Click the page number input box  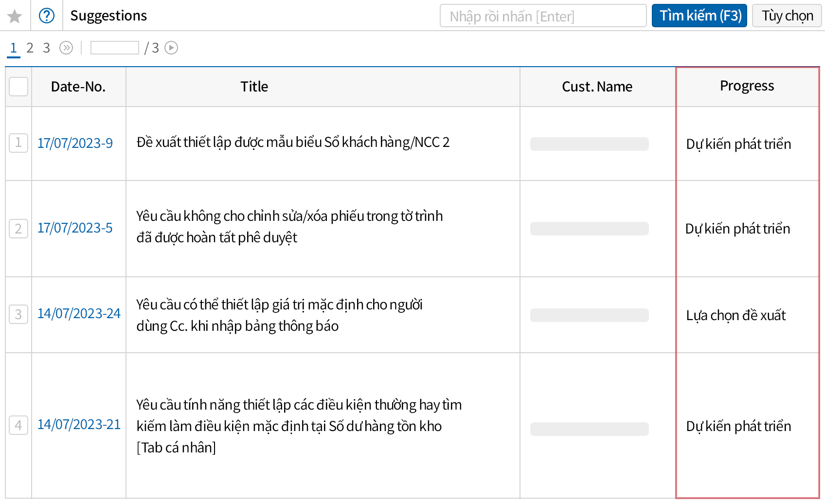(115, 48)
